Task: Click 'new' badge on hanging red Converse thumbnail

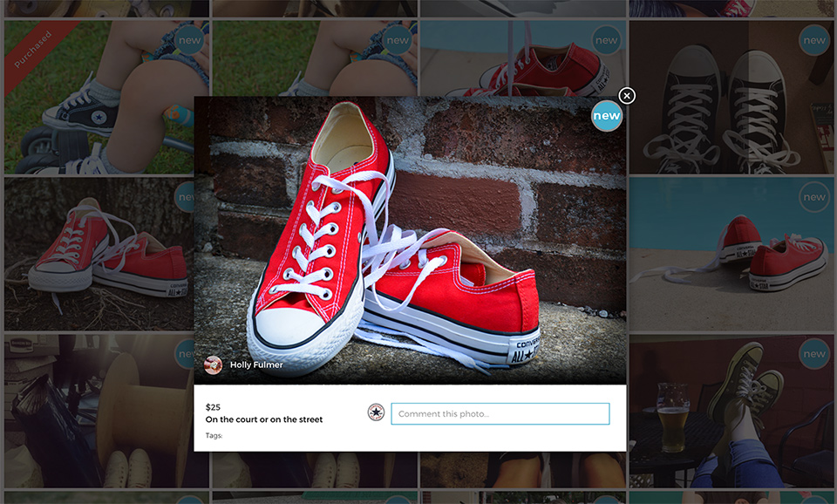Action: pyautogui.click(x=606, y=40)
